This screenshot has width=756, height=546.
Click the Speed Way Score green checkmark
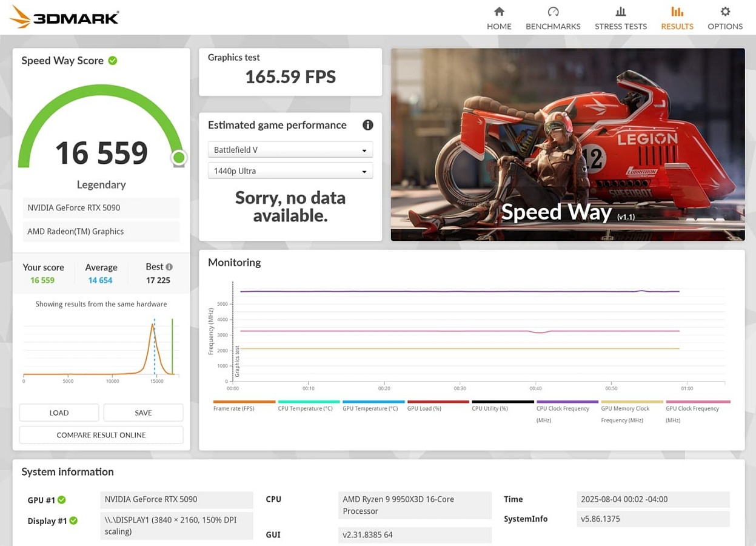(x=113, y=61)
